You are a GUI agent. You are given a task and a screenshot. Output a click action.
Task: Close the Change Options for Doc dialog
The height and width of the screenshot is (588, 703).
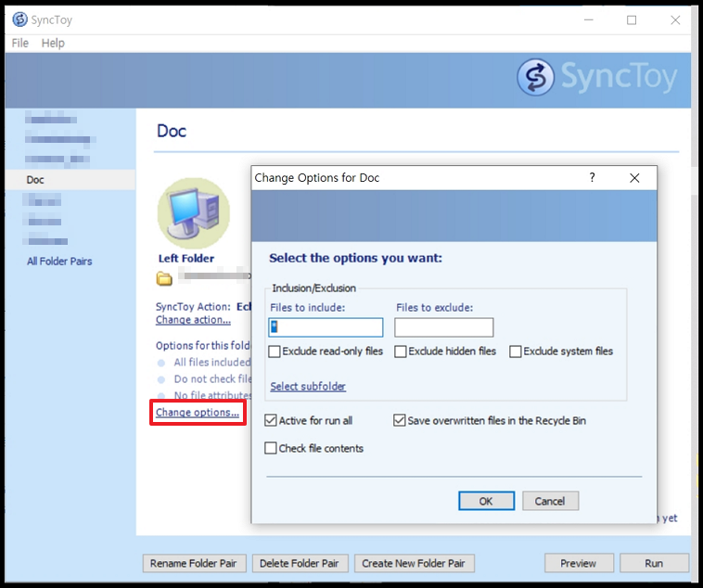pyautogui.click(x=634, y=178)
